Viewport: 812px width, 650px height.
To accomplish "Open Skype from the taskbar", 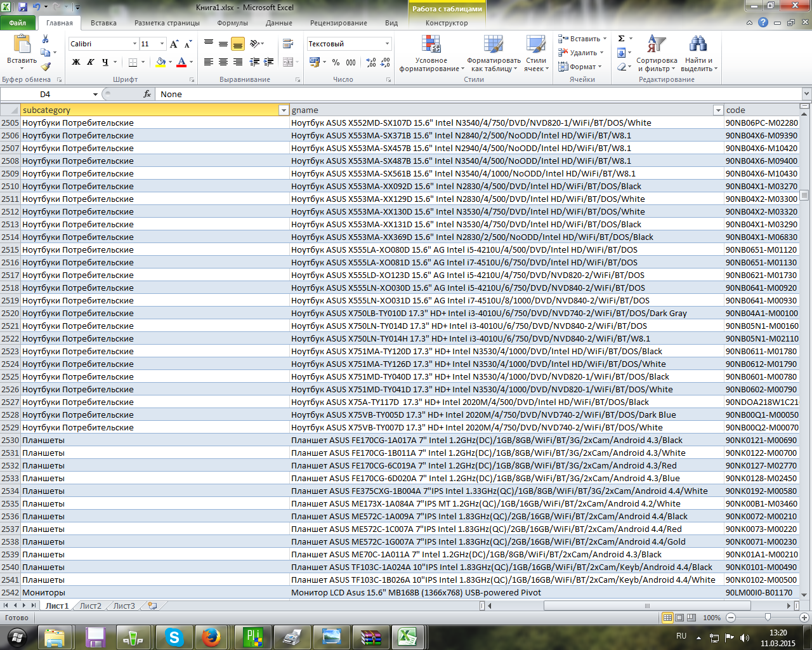I will [174, 637].
